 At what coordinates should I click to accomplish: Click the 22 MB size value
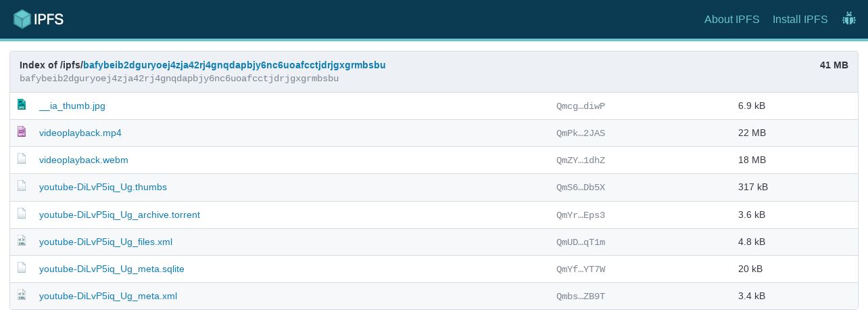752,133
